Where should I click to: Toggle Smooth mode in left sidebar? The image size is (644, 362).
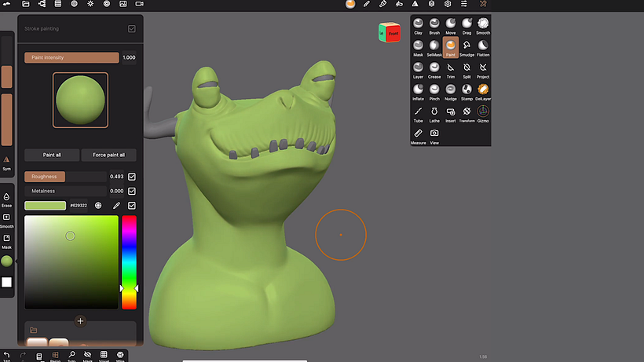[x=6, y=221]
